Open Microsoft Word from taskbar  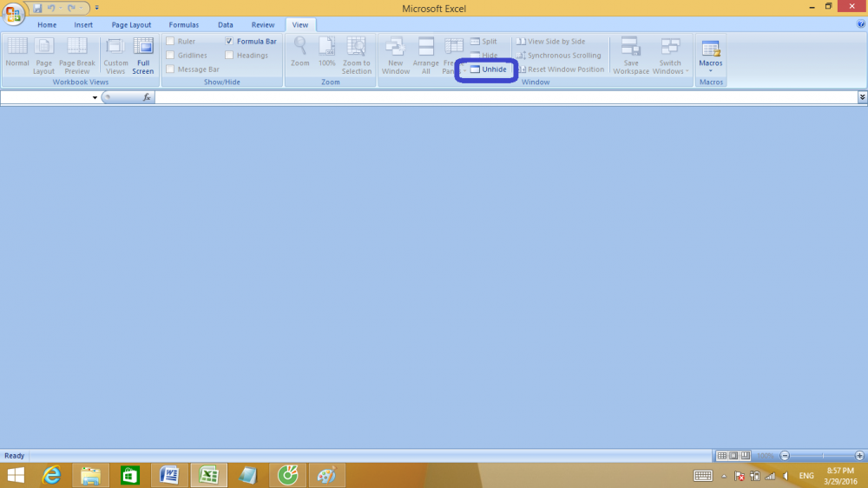click(x=169, y=475)
